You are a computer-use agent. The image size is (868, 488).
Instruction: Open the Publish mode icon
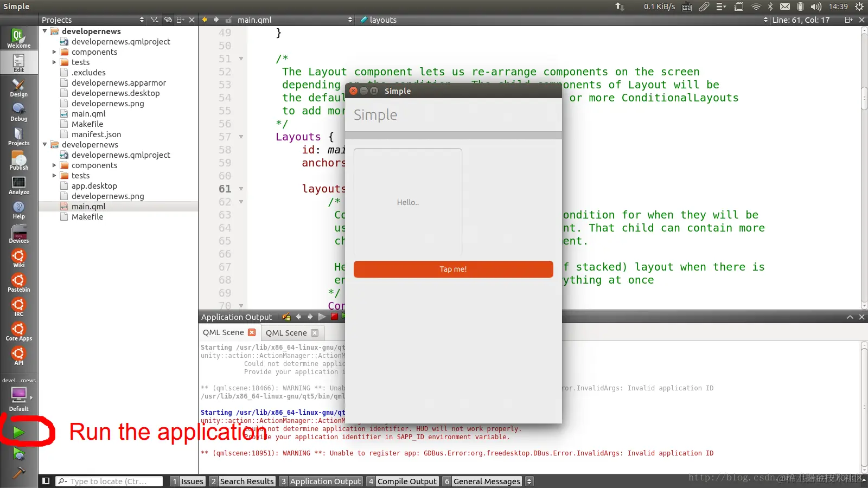point(18,161)
